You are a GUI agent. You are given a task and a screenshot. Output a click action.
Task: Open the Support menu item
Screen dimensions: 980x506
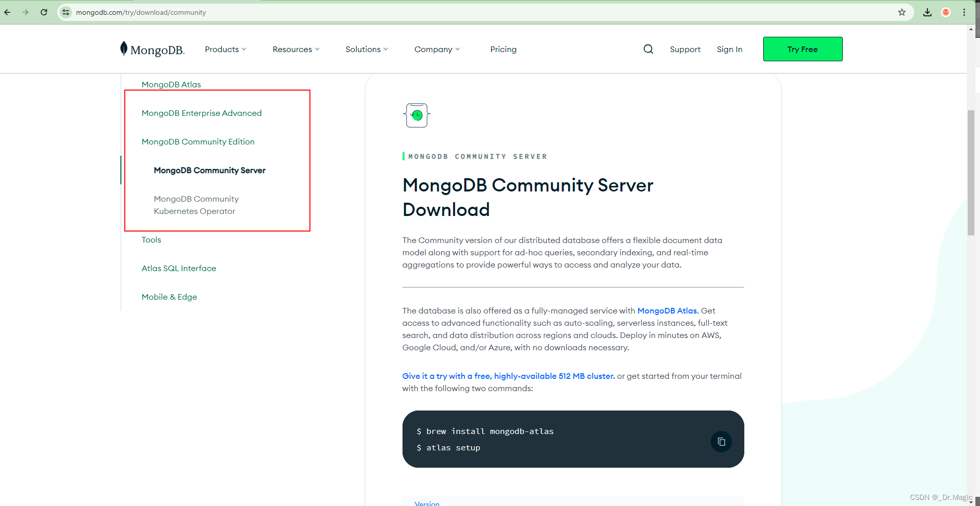[685, 49]
